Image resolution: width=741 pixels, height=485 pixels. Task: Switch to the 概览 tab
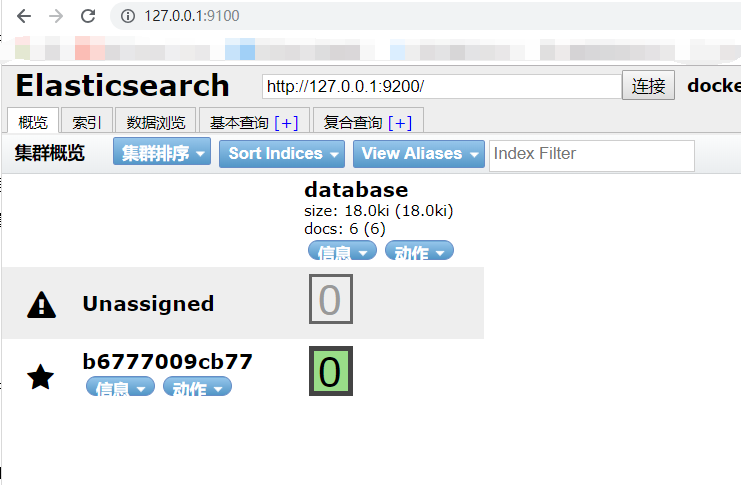[33, 121]
